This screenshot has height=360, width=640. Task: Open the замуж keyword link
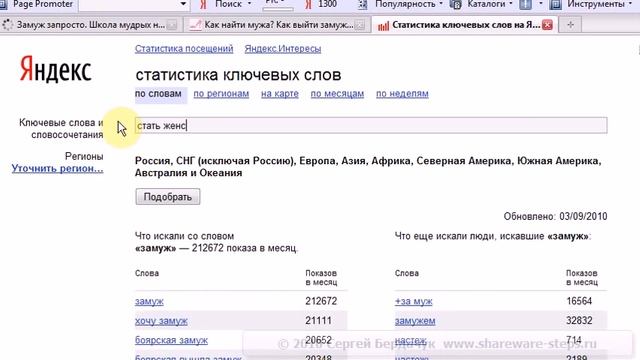click(x=149, y=301)
